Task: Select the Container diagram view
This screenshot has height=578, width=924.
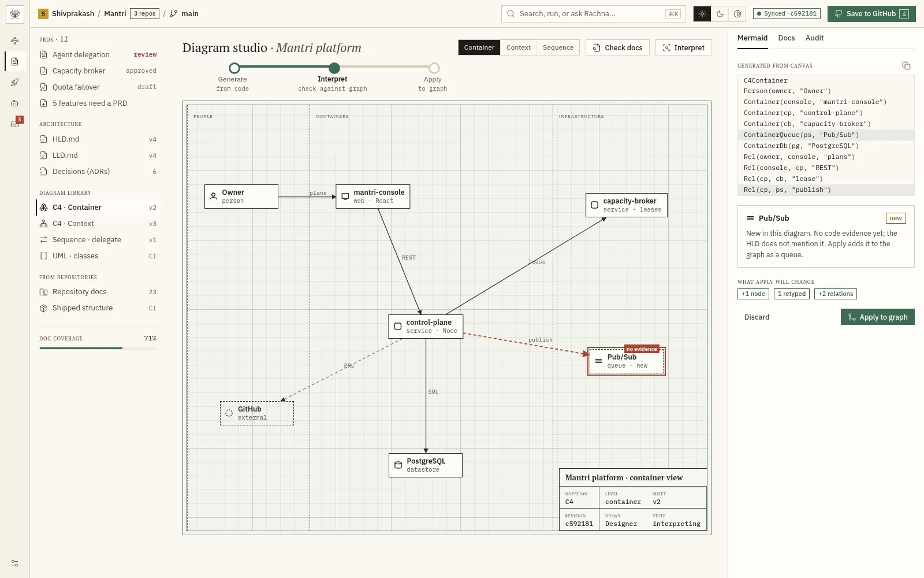Action: click(x=479, y=47)
